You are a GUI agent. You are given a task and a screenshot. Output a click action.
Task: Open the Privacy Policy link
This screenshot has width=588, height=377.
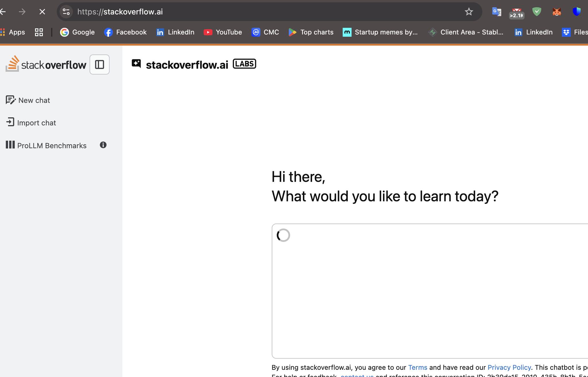[509, 368]
